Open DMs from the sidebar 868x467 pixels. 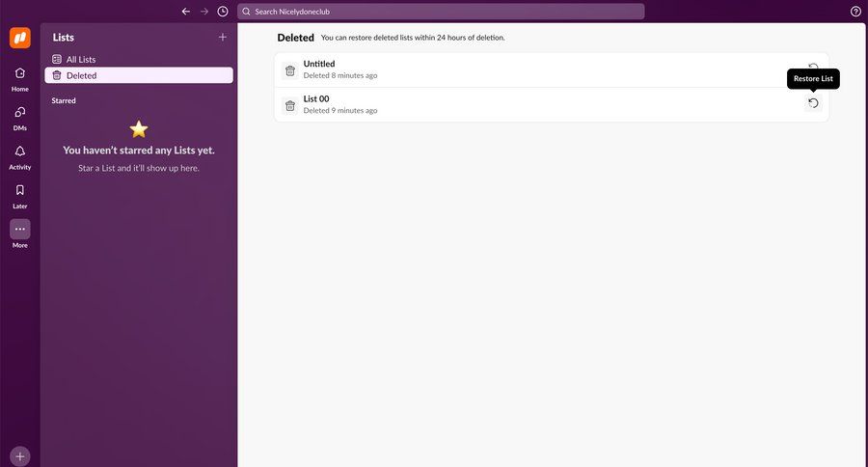click(20, 116)
